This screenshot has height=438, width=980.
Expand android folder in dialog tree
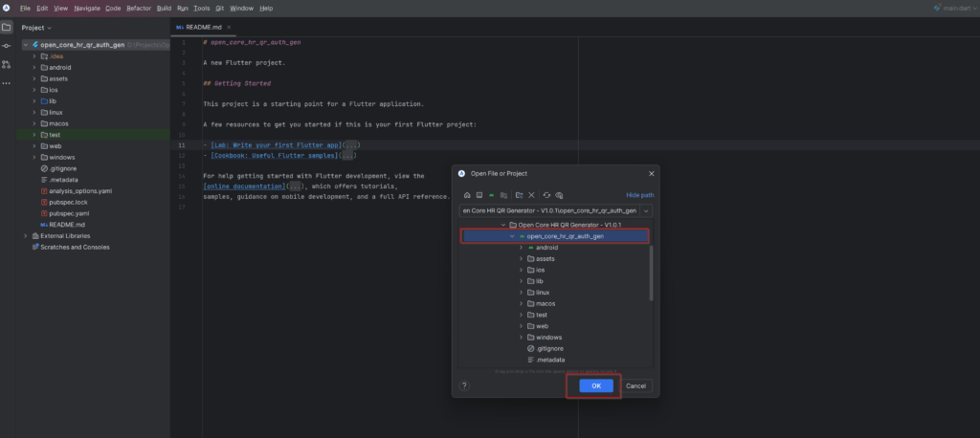pos(521,248)
